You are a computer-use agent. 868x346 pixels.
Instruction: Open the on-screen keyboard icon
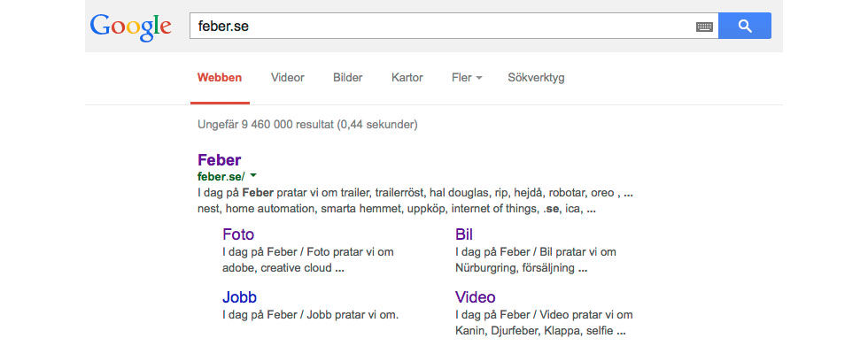click(x=704, y=27)
